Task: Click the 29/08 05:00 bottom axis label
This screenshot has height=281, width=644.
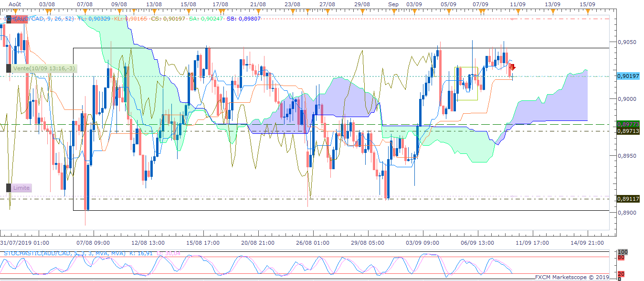Action: [x=367, y=243]
